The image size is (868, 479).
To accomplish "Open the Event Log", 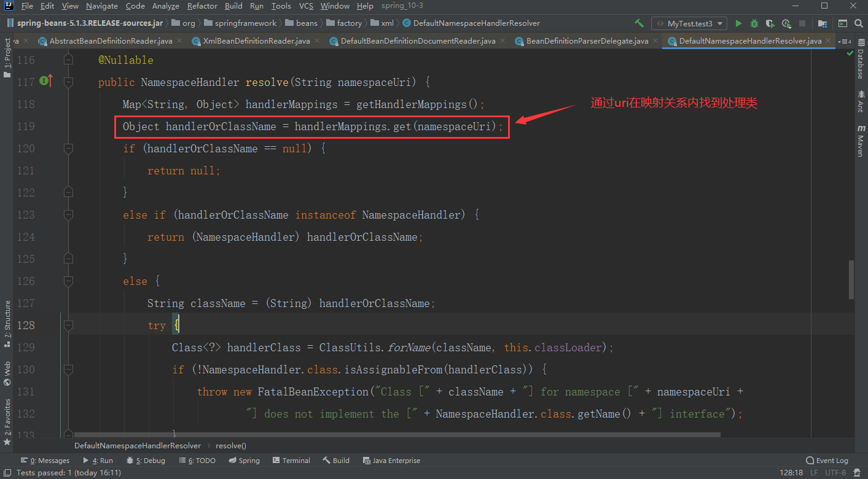I will point(827,461).
